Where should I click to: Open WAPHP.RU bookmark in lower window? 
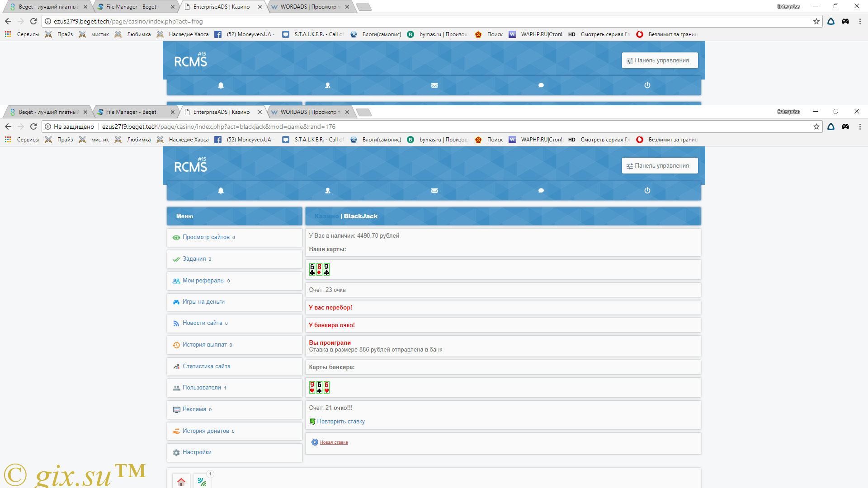click(536, 140)
